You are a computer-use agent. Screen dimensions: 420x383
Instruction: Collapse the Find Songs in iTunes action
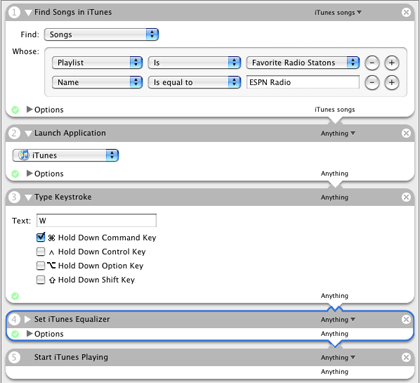pyautogui.click(x=29, y=13)
